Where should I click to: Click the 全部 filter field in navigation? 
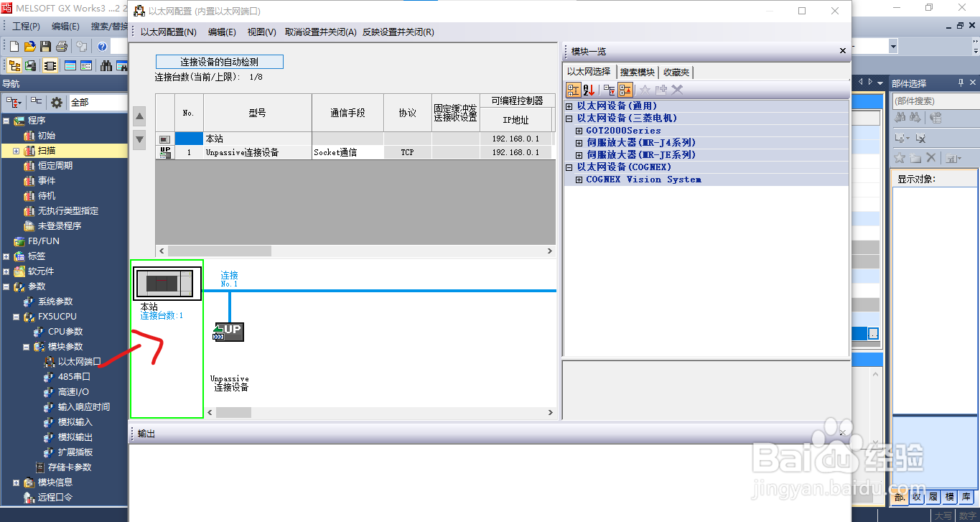[98, 102]
